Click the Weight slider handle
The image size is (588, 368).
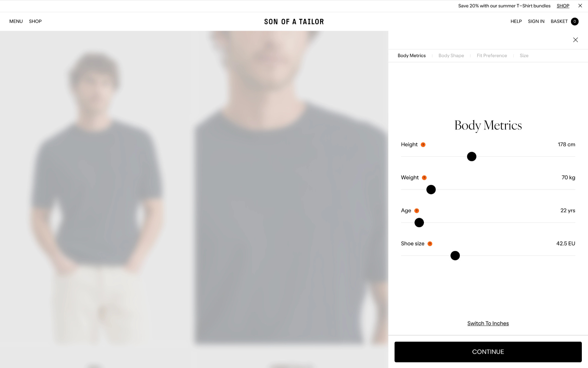(431, 189)
